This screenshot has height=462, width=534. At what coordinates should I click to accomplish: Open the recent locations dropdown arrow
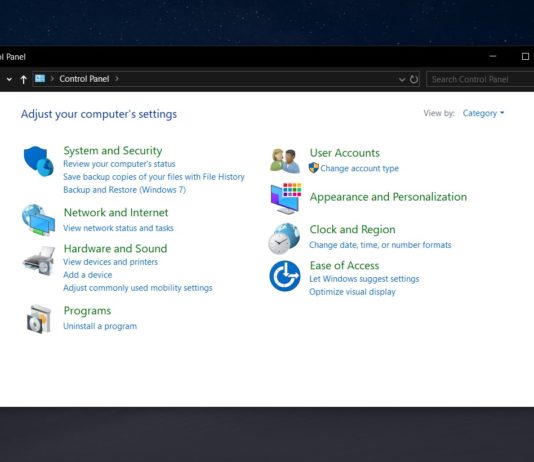9,79
